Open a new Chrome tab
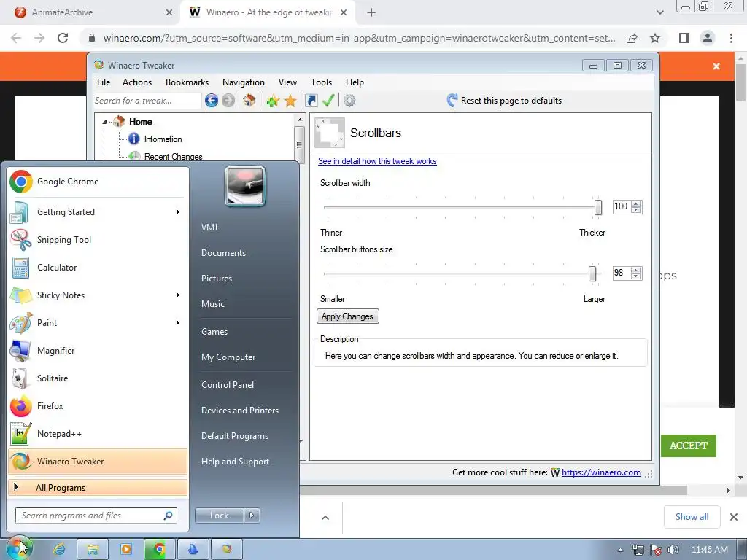This screenshot has width=747, height=560. coord(371,12)
